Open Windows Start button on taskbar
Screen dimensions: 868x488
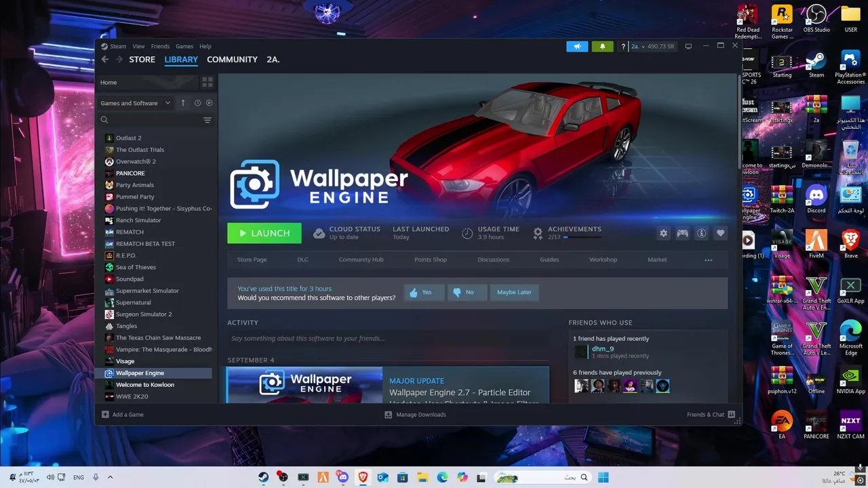click(x=603, y=477)
